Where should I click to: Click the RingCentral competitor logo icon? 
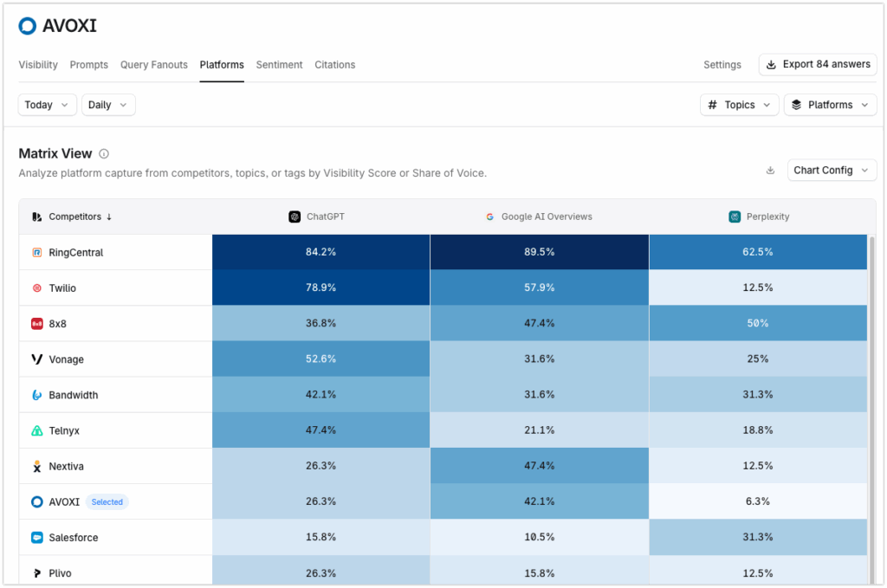tap(36, 252)
